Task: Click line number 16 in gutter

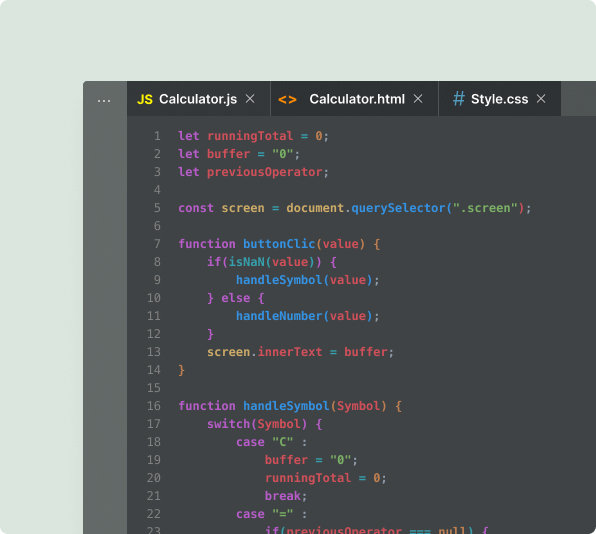Action: (x=154, y=406)
